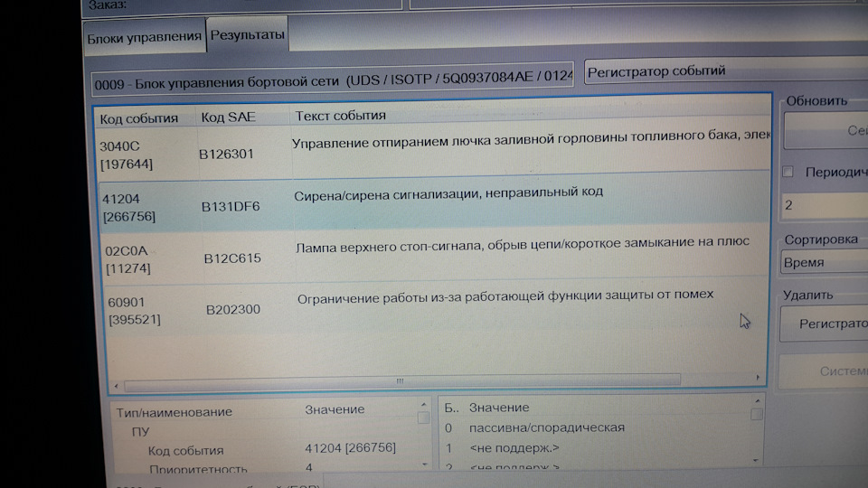Click details panel scroll down arrow
Image resolution: width=868 pixels, height=488 pixels.
tap(425, 465)
